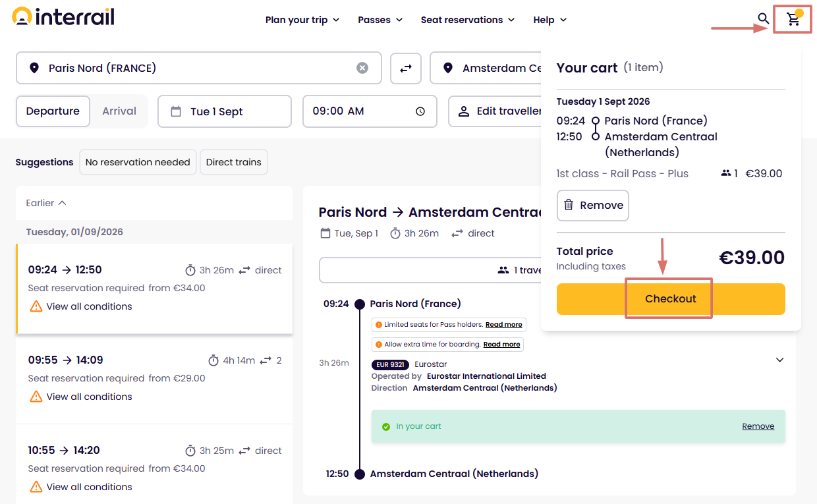View all conditions for the 09:55 train

point(89,397)
